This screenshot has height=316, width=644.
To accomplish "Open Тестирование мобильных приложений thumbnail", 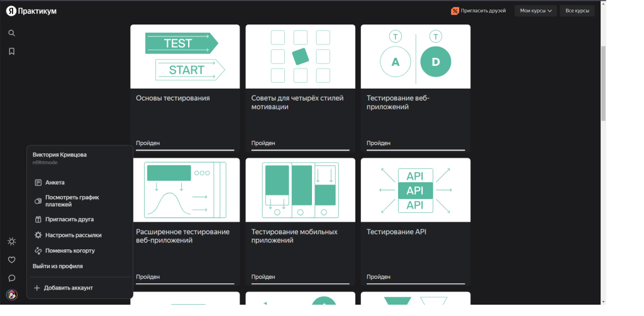I will [300, 190].
